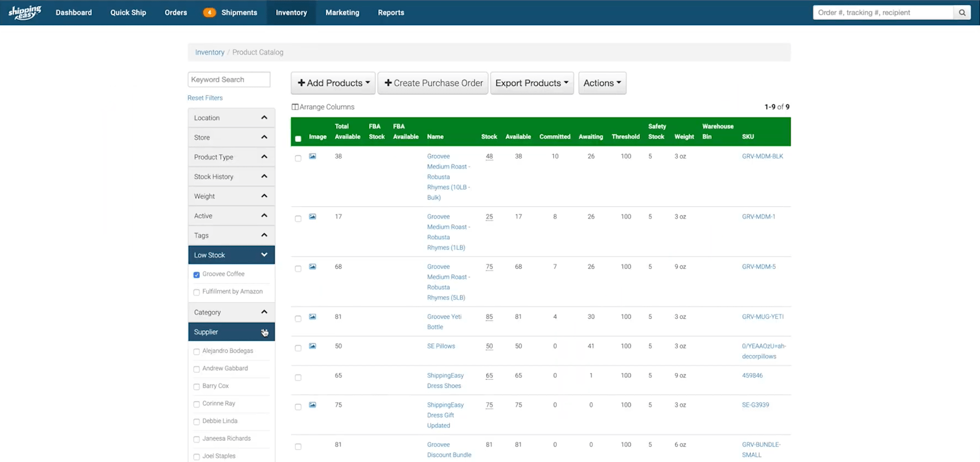Go to the Reports tab

[x=391, y=13]
